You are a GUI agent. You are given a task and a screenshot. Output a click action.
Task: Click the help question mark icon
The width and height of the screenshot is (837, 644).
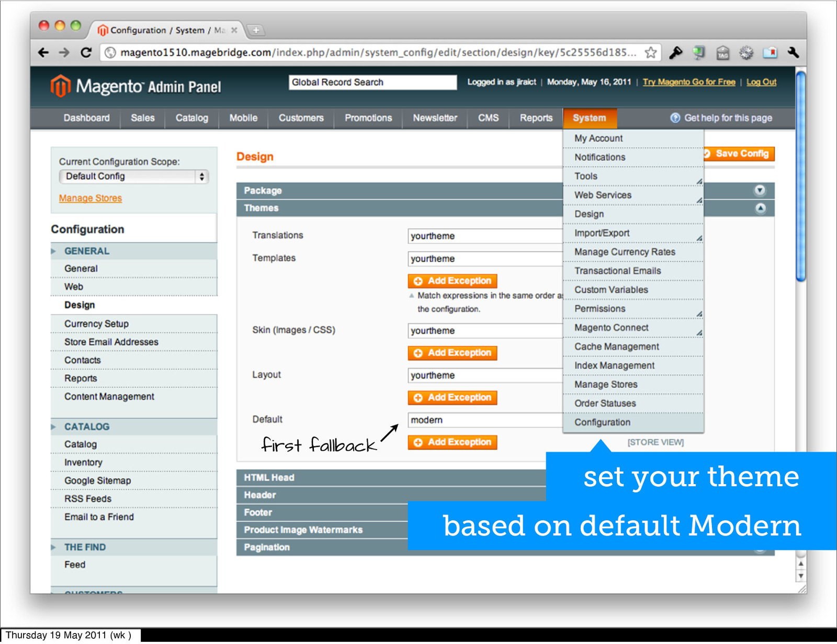(x=675, y=118)
